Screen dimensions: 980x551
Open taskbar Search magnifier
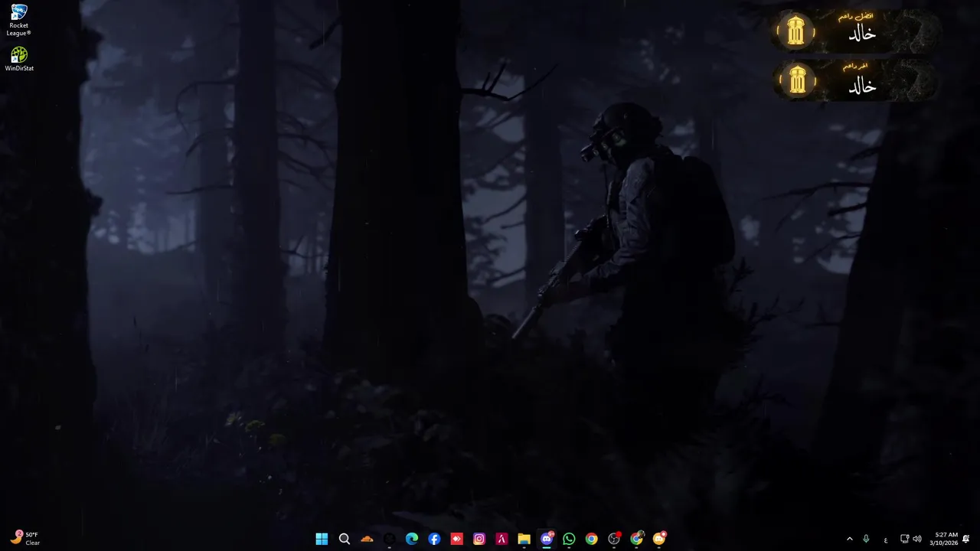(345, 539)
